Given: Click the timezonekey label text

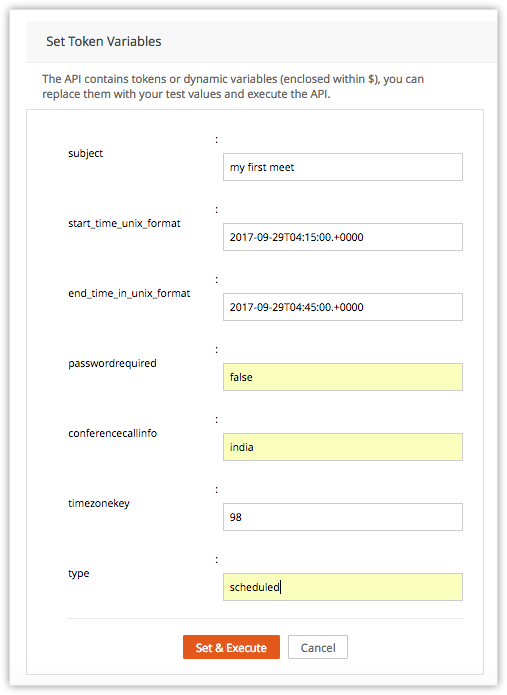Looking at the screenshot, I should point(99,504).
